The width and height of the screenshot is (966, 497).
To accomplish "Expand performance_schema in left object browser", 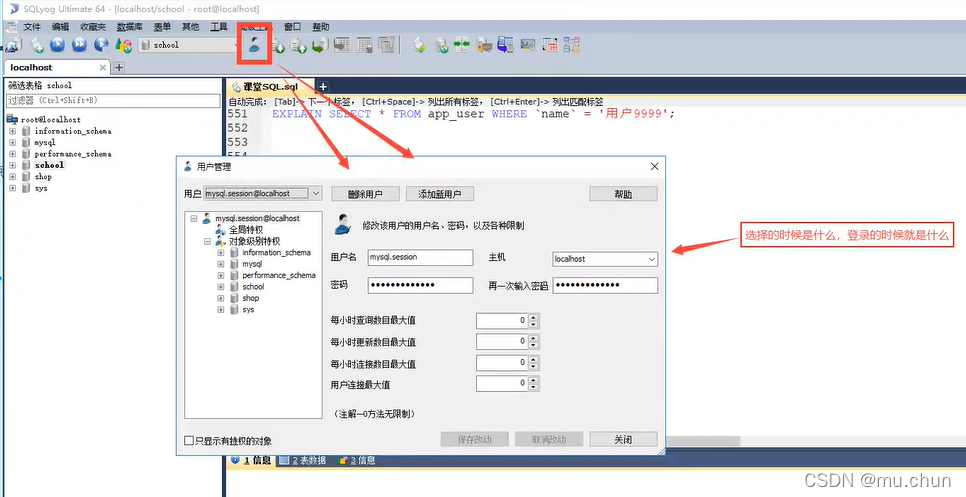I will coord(12,154).
